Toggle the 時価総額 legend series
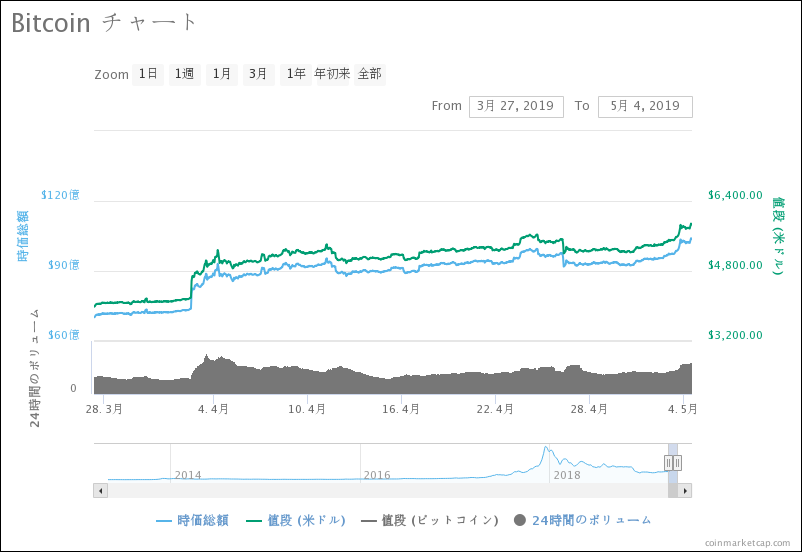Viewport: 802px width, 552px height. coord(192,520)
